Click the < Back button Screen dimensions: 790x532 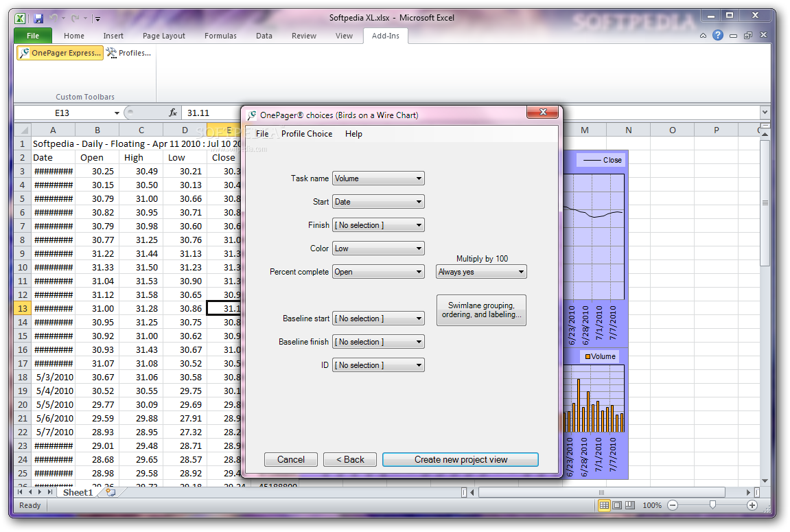(350, 459)
